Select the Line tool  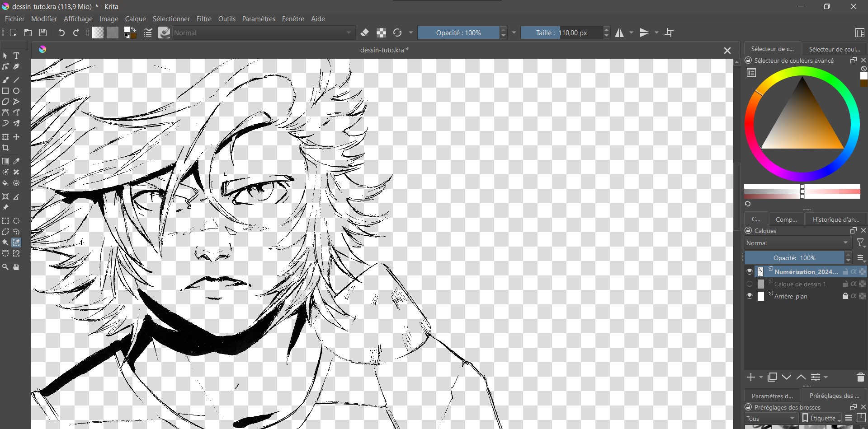pos(16,80)
